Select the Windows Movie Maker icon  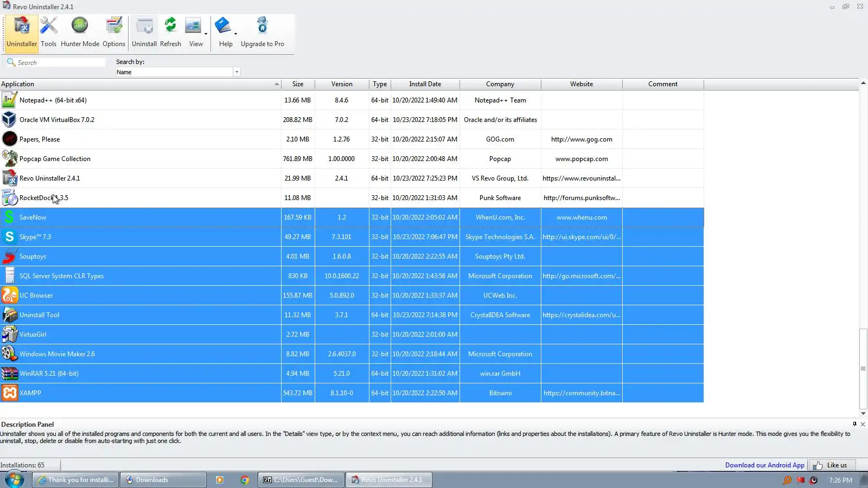(9, 354)
